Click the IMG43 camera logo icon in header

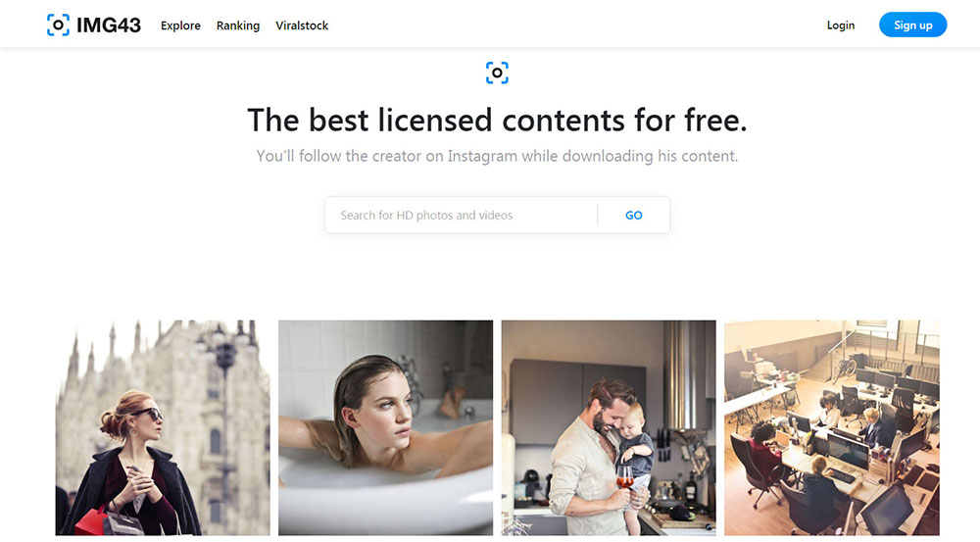click(x=58, y=25)
